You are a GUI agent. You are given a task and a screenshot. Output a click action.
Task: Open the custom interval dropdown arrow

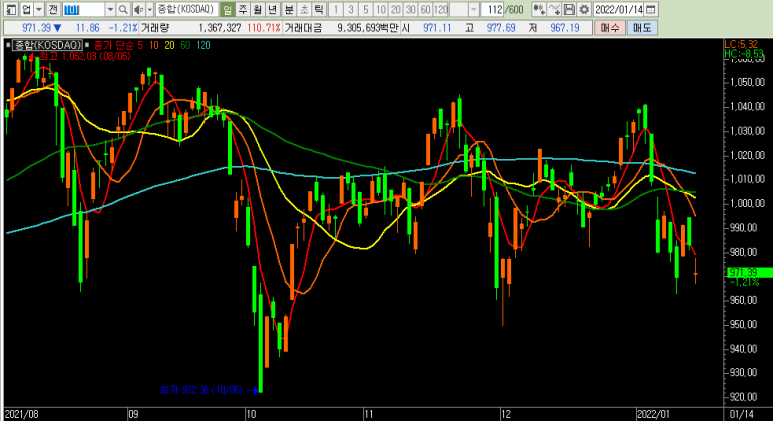click(x=474, y=9)
